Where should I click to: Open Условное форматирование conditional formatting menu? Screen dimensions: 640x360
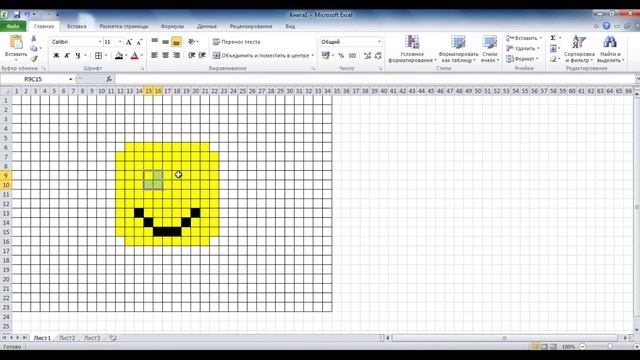pyautogui.click(x=412, y=49)
